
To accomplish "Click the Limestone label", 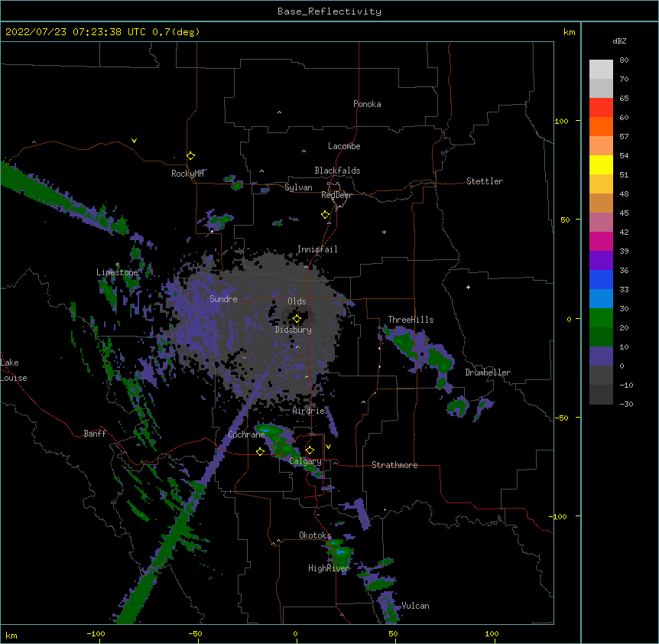I will [x=117, y=272].
